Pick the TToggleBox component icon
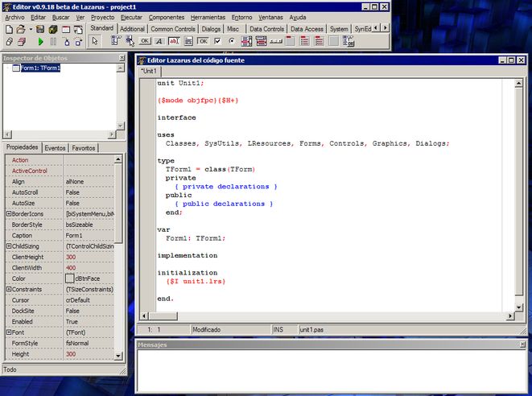The image size is (532, 396). (203, 41)
